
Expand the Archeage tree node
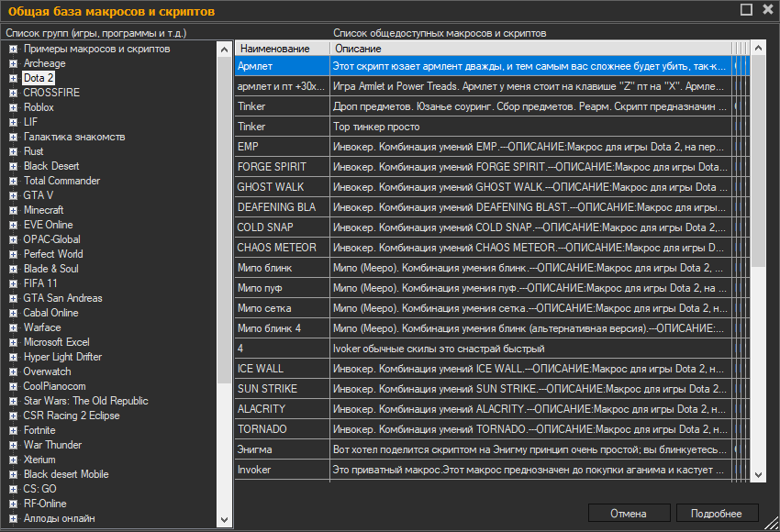(x=14, y=63)
